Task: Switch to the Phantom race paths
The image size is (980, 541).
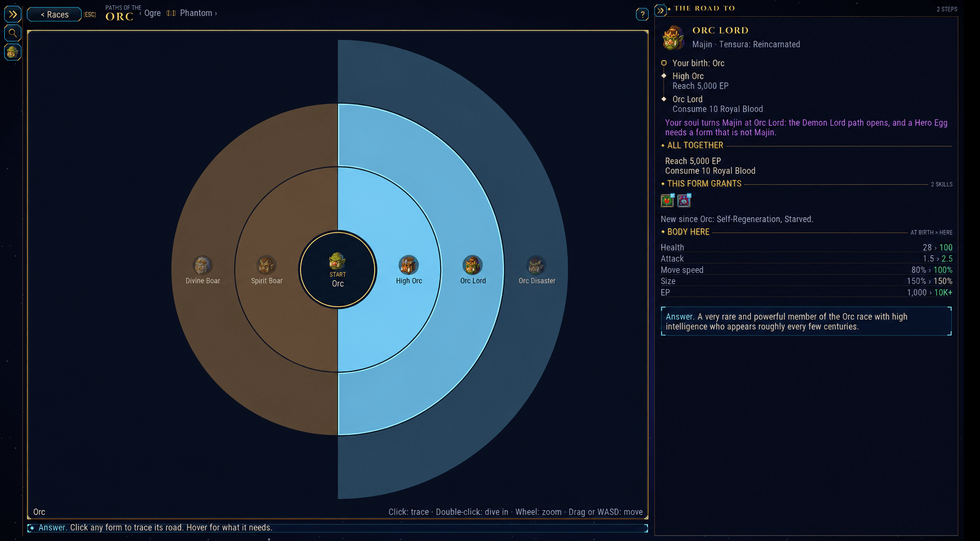Action: [196, 13]
